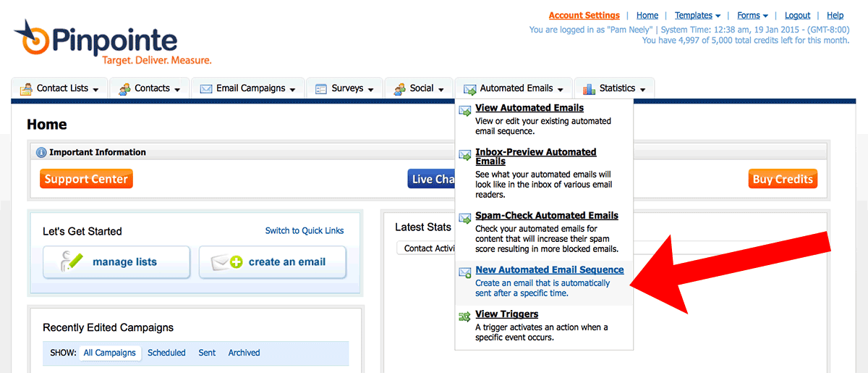Start Live Chat button
This screenshot has height=373, width=868.
click(x=432, y=179)
